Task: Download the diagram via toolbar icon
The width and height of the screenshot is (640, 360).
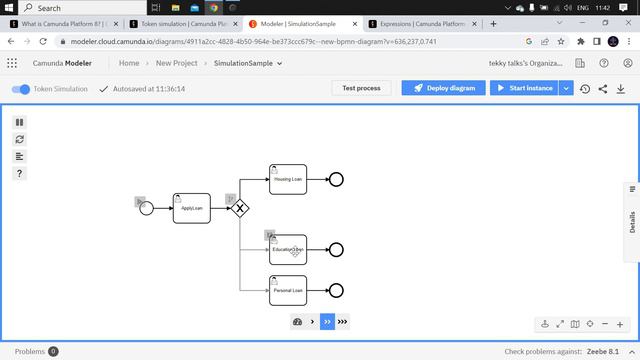Action: [x=621, y=89]
